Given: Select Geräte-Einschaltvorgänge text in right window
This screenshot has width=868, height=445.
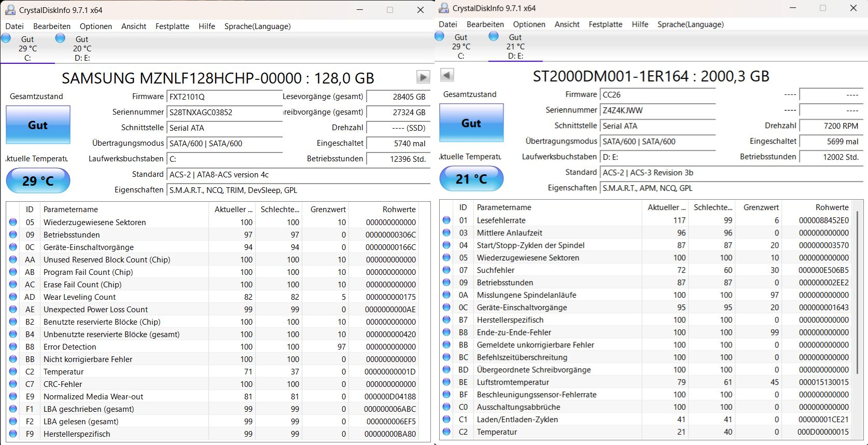Looking at the screenshot, I should (x=522, y=307).
